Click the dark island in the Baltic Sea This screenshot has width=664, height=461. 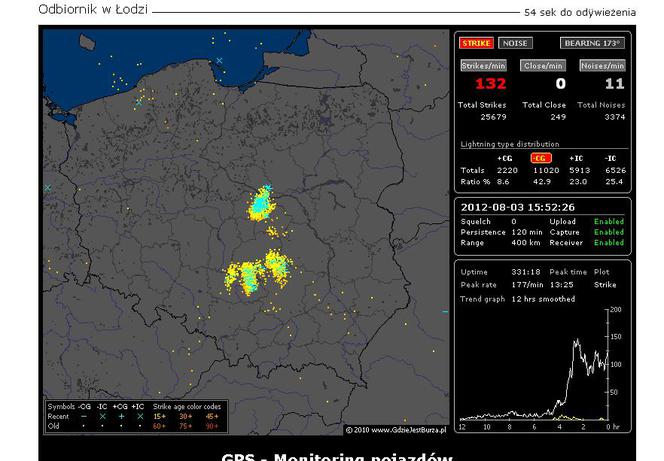click(x=87, y=42)
